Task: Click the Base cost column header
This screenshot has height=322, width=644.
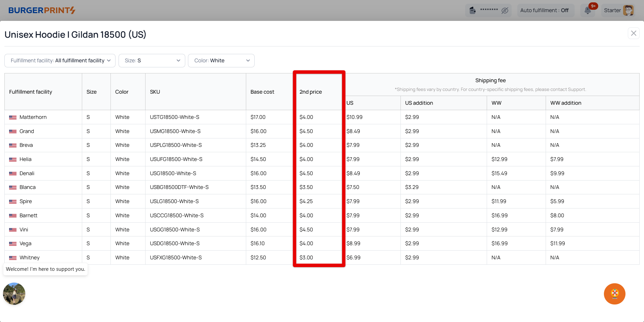Action: pyautogui.click(x=262, y=92)
